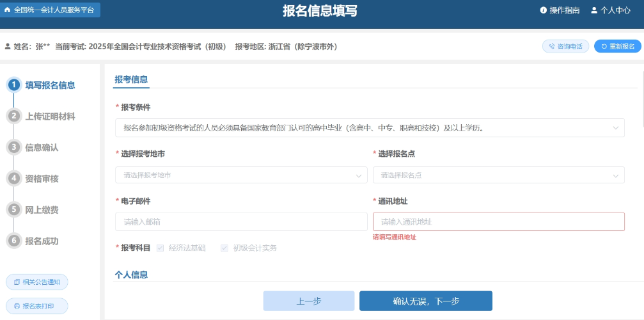This screenshot has width=644, height=320.
Task: Click the 操作指南 info icon
Action: point(544,10)
